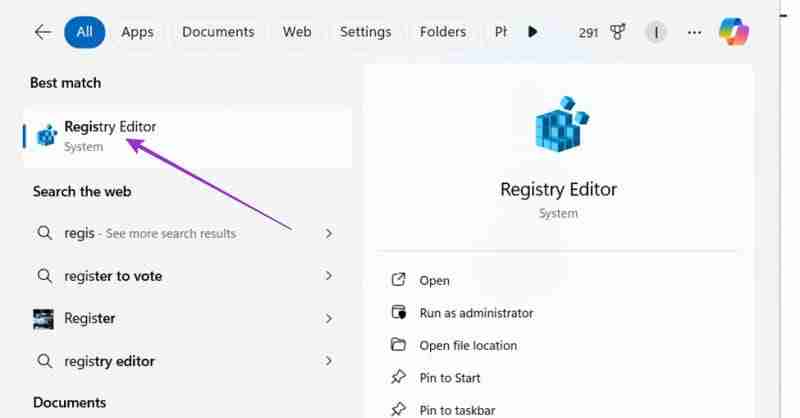Choose Pin to Start

pyautogui.click(x=450, y=378)
